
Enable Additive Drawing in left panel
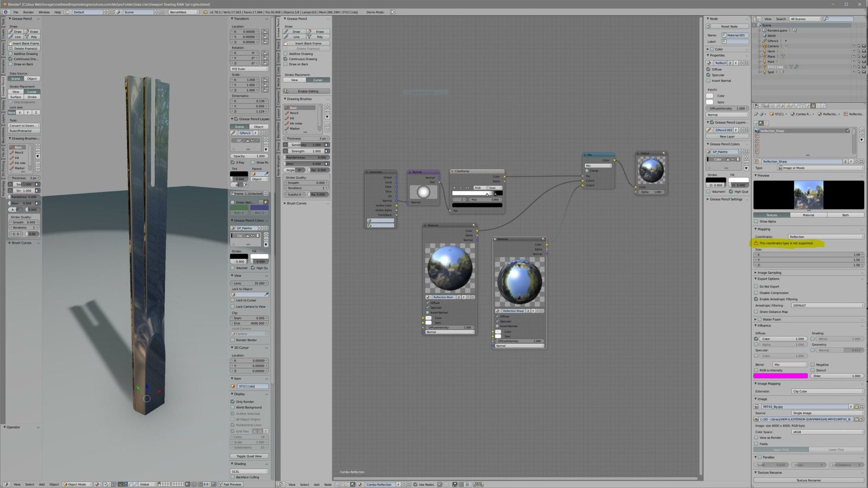tap(11, 54)
